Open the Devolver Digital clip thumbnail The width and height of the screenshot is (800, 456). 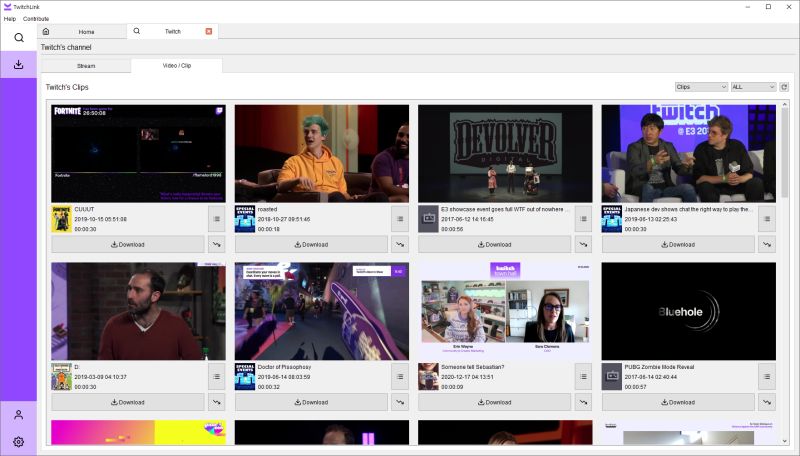click(x=505, y=154)
